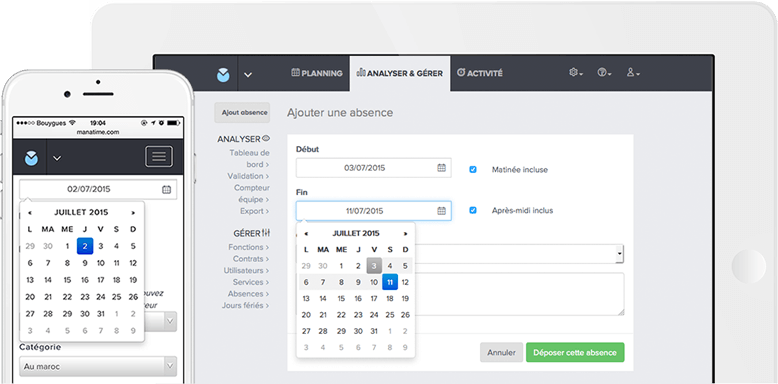
Task: Open the Jours fériés sidebar link
Action: (246, 306)
